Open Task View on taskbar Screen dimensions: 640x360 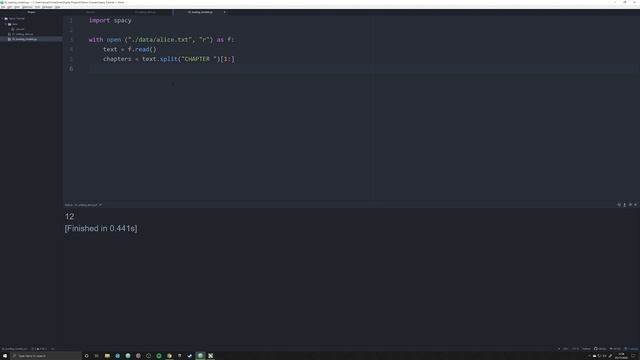pyautogui.click(x=97, y=356)
